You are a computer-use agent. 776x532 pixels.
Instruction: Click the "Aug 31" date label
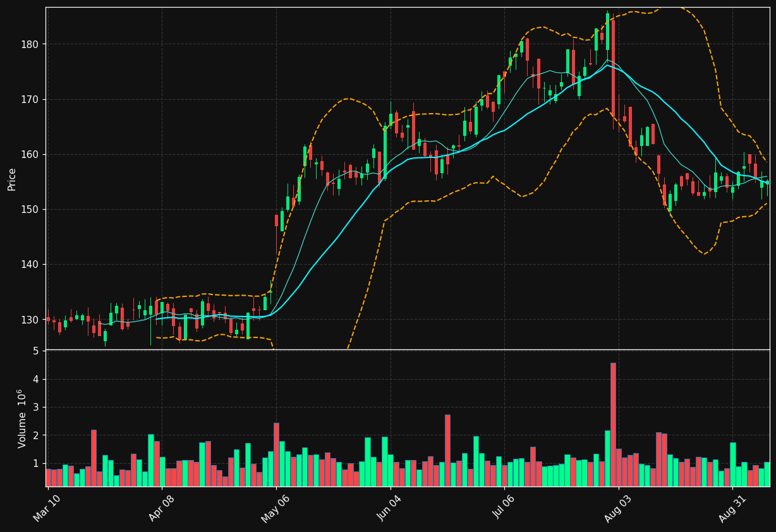(x=732, y=508)
